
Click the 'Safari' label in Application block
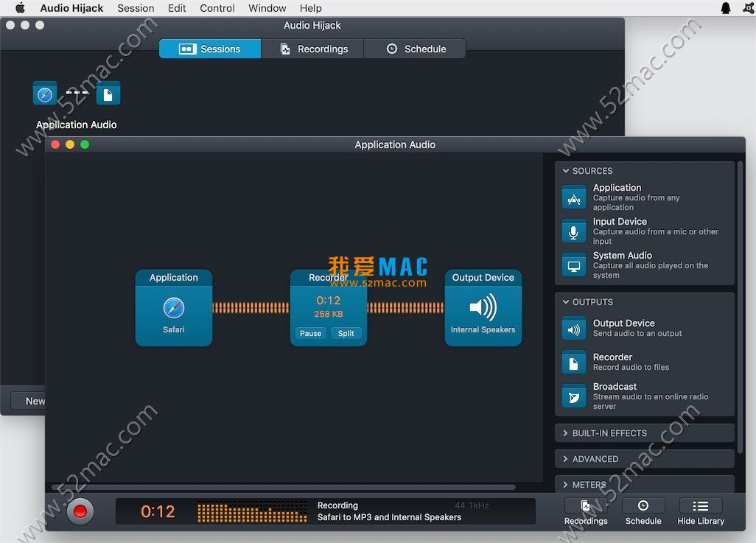click(x=174, y=330)
